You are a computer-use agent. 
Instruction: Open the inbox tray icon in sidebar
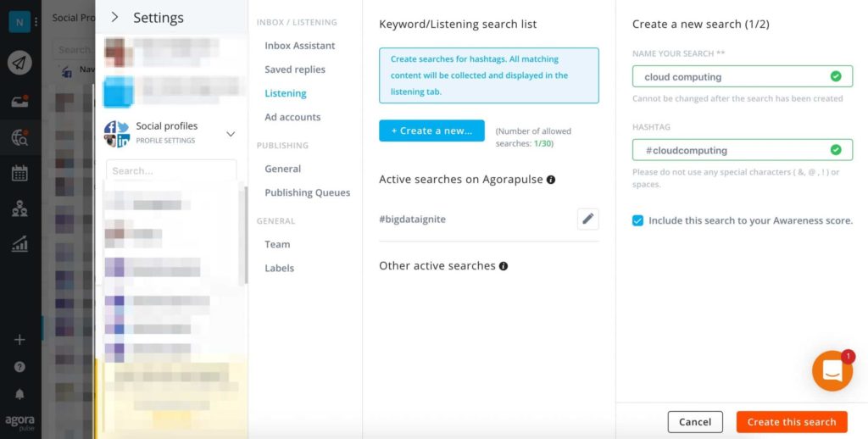pyautogui.click(x=19, y=102)
